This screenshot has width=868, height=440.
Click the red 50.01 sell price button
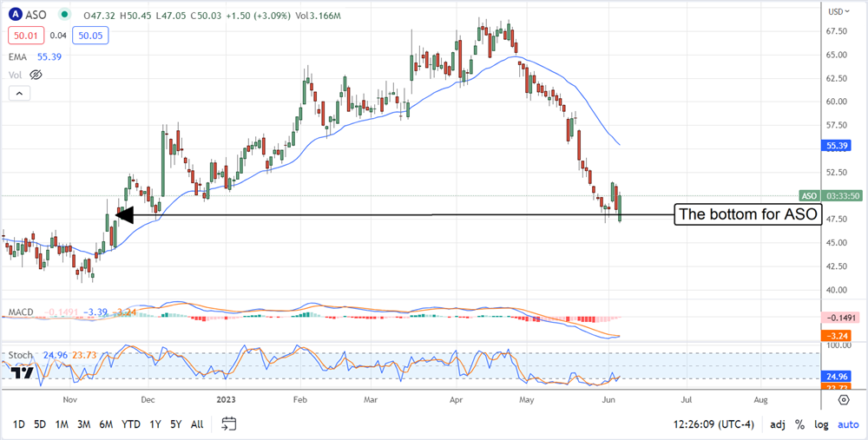tap(24, 35)
